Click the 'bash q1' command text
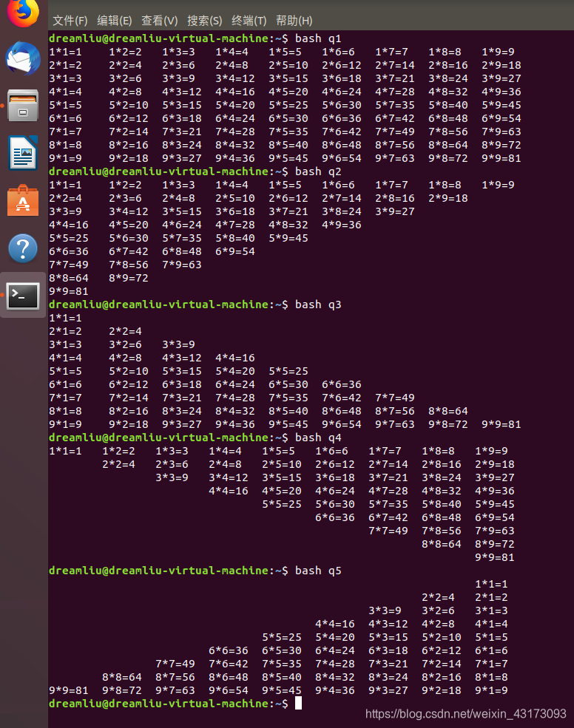This screenshot has height=728, width=574. pos(318,38)
